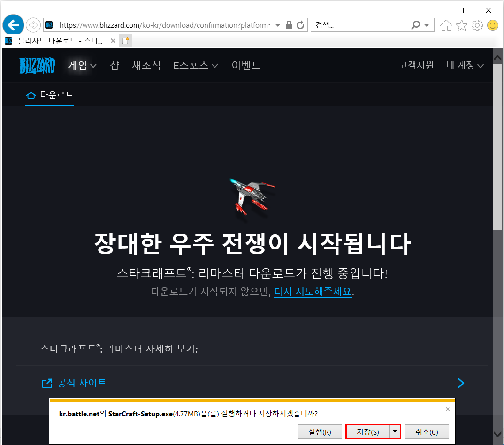The height and width of the screenshot is (445, 504).
Task: Click the heading 장대한 우주 전쟁이 시작됩니다
Action: (252, 244)
